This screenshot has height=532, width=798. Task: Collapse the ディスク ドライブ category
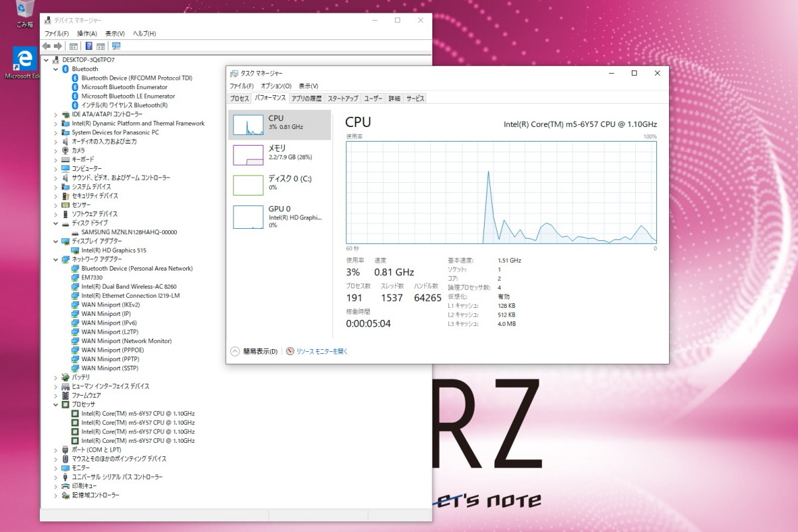point(56,223)
